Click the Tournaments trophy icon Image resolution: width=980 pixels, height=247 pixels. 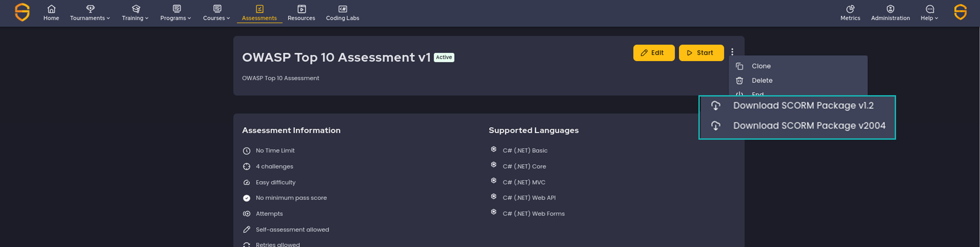tap(90, 9)
